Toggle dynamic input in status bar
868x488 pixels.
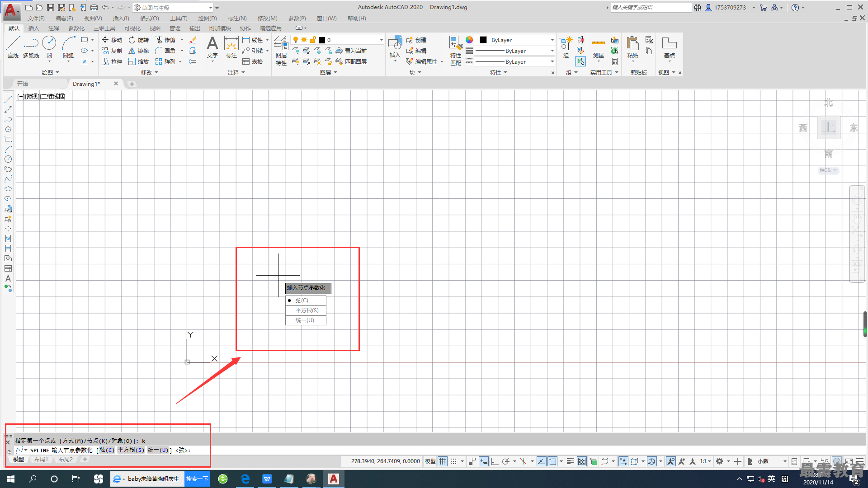[x=484, y=461]
